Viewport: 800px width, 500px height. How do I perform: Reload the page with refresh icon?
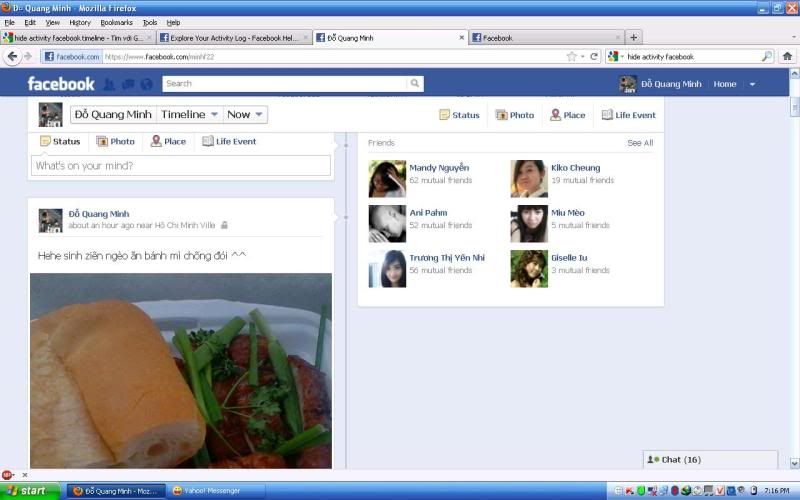[594, 56]
